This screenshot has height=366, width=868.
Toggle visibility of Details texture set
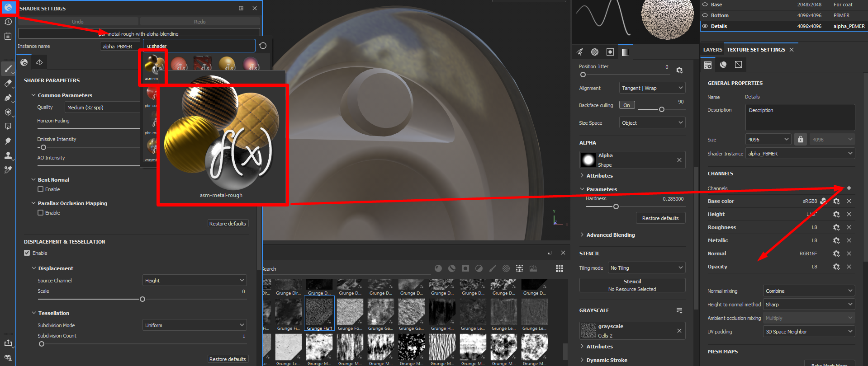[705, 26]
